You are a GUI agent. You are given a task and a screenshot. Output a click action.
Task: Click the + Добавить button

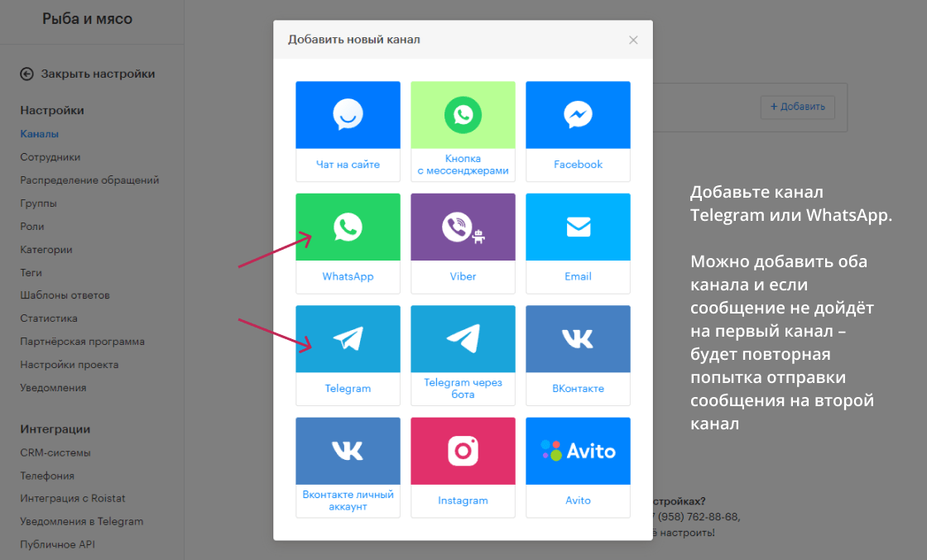[798, 107]
